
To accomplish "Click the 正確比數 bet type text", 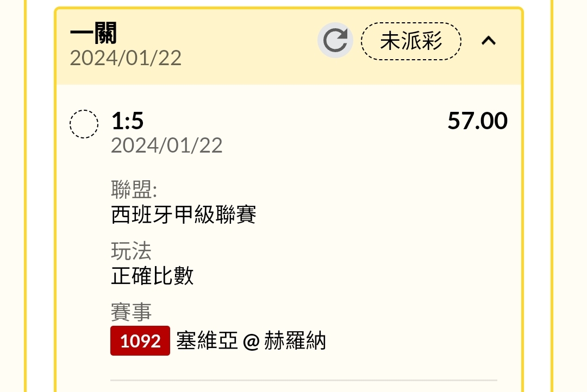I will [152, 276].
